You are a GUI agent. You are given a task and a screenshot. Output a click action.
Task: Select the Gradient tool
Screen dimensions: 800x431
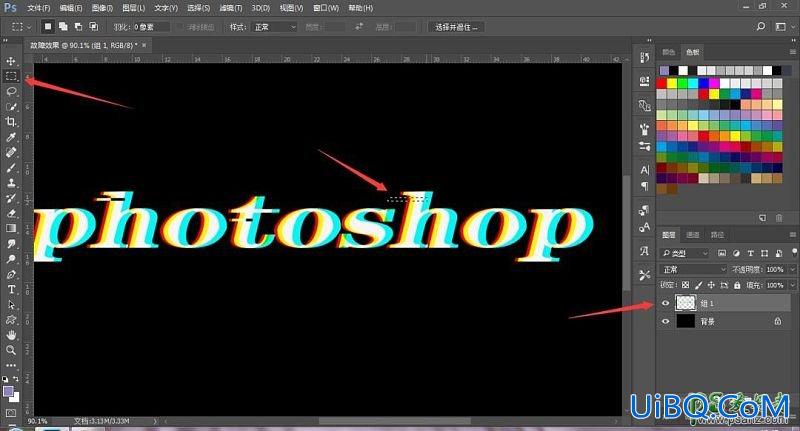[11, 229]
